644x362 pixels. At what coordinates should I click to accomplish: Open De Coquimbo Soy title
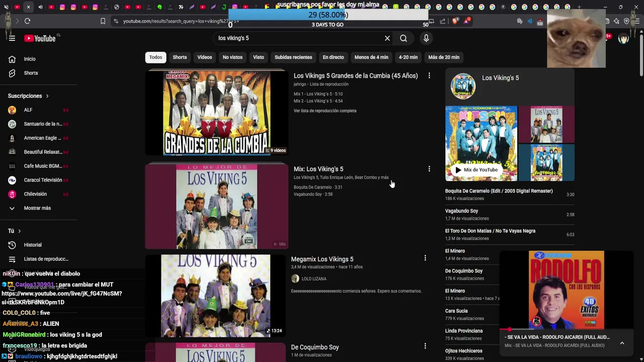[x=315, y=347]
